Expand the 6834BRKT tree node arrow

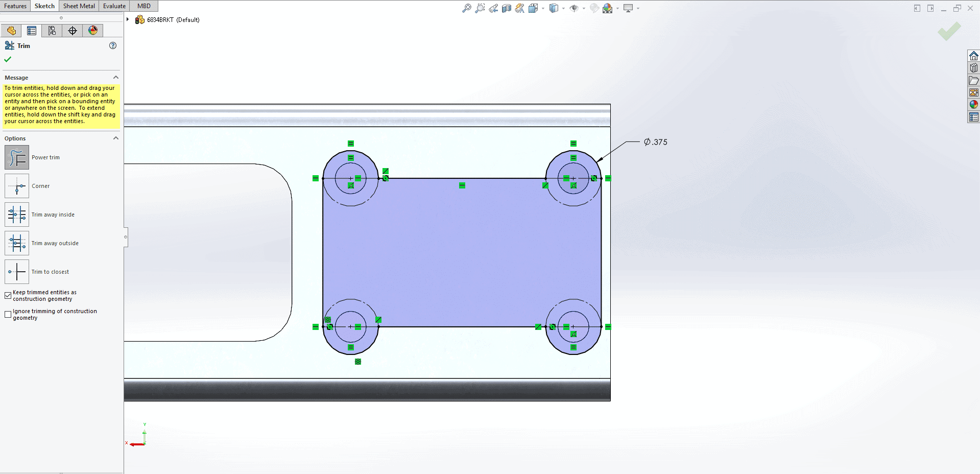[x=128, y=19]
